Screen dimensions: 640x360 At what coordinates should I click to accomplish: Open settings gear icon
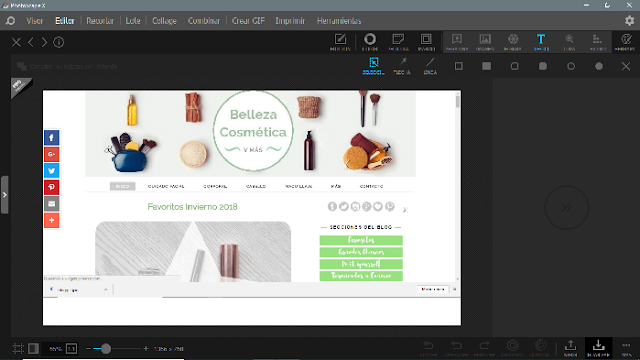[x=629, y=20]
